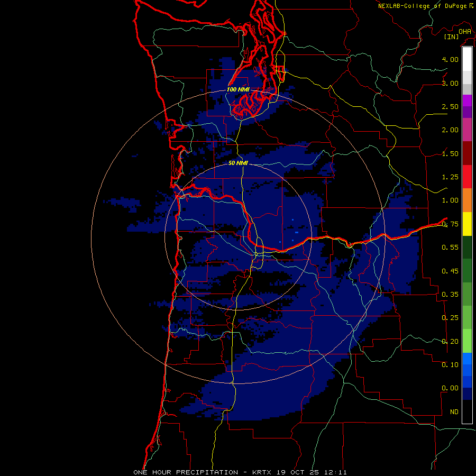The height and width of the screenshot is (476, 476).
Task: Click the 1.00 scale value
Action: pos(450,200)
